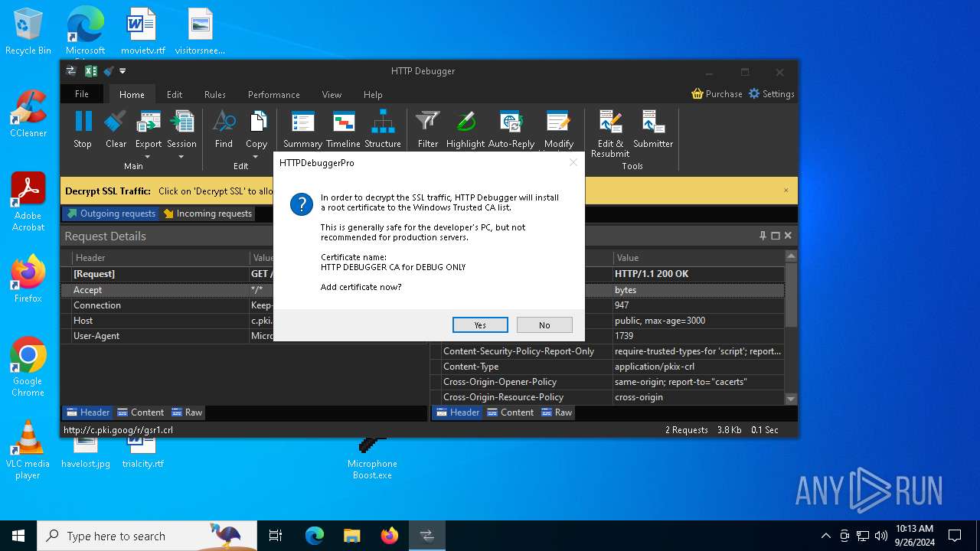Image resolution: width=980 pixels, height=551 pixels.
Task: Click Yes to add the certificate
Action: pyautogui.click(x=480, y=325)
